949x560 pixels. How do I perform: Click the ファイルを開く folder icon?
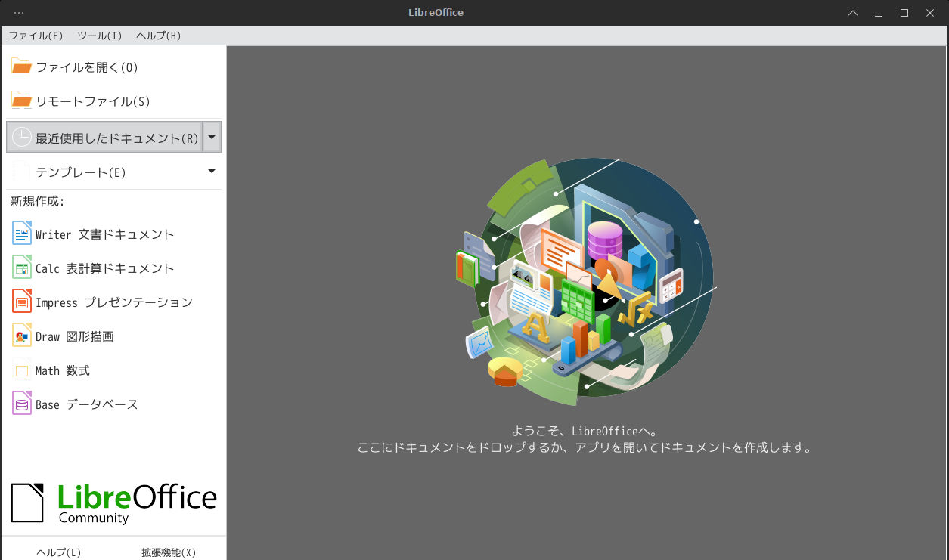21,67
